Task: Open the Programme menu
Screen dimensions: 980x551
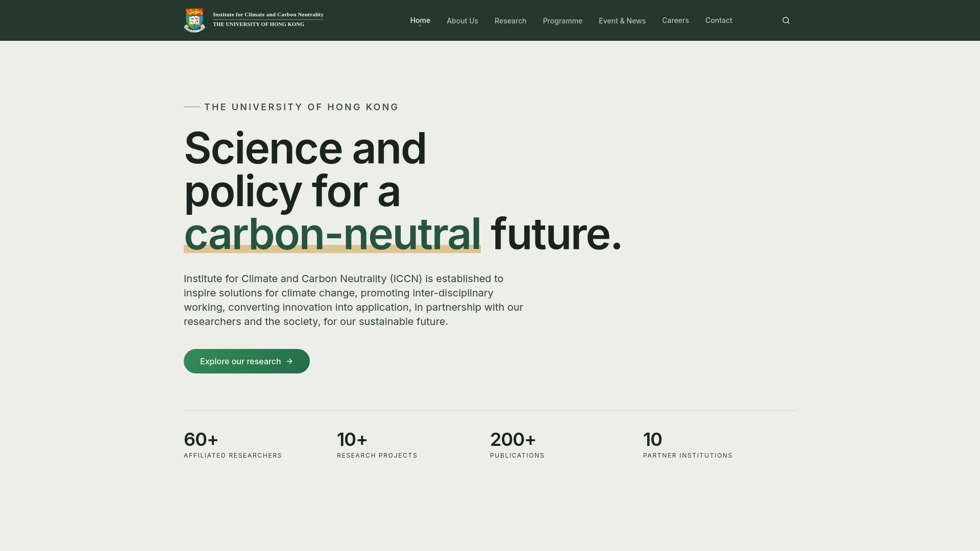Action: [562, 21]
